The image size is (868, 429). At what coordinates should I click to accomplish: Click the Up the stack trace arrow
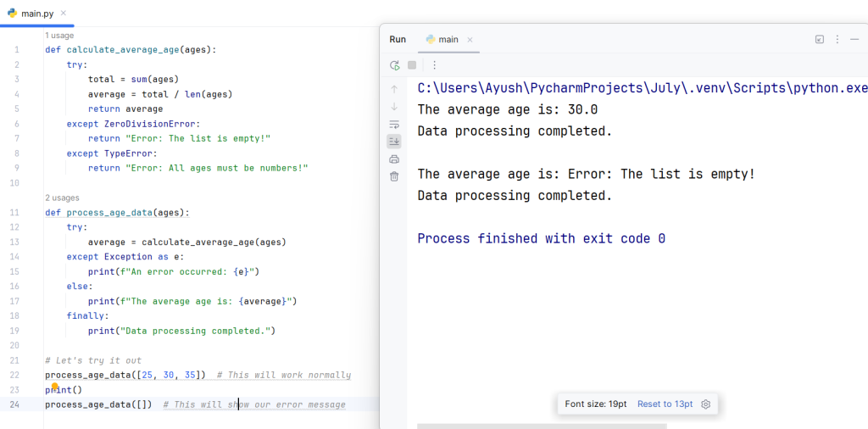click(394, 89)
